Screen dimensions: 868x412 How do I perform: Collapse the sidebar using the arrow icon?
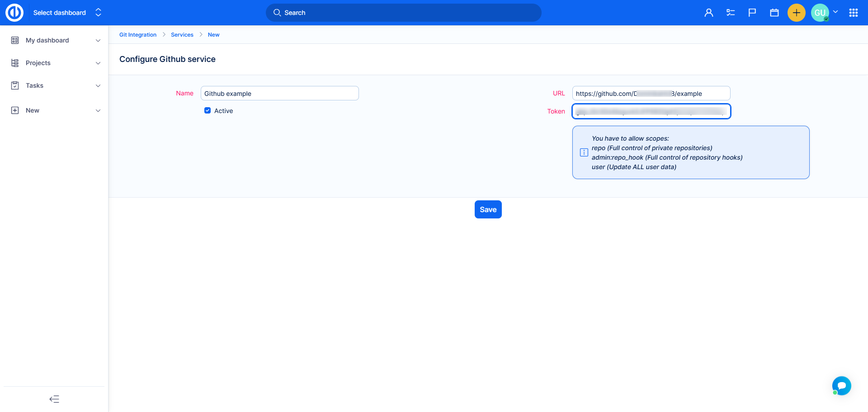(x=54, y=399)
